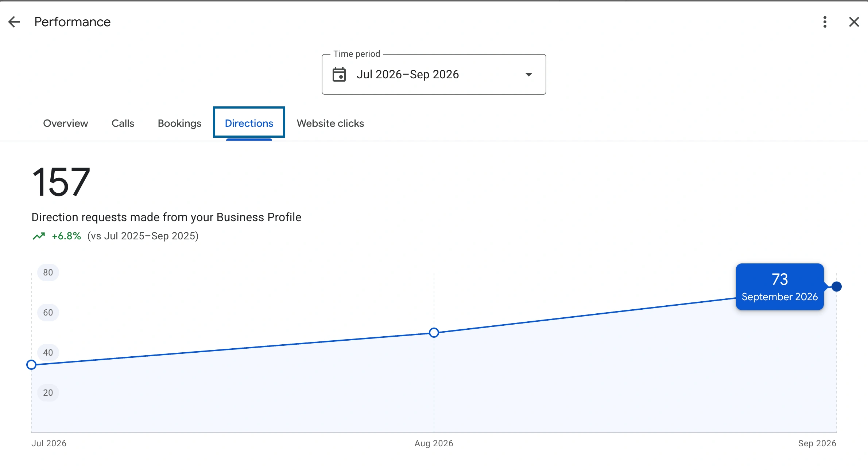Click the Sep 2026 x-axis label

817,443
